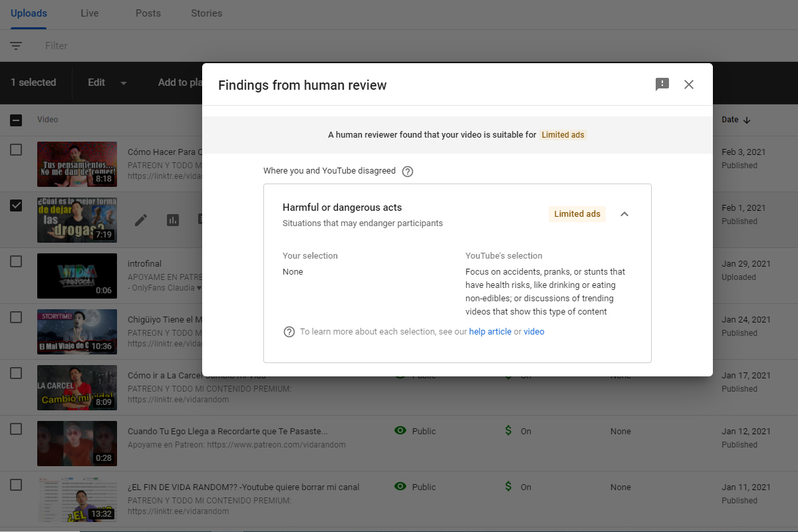Open the video link in dialog
The image size is (798, 532).
point(534,332)
